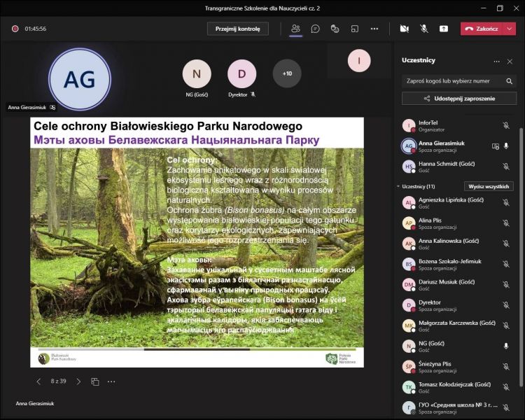
Task: Unmute your microphone in the toolbar
Action: tap(423, 29)
